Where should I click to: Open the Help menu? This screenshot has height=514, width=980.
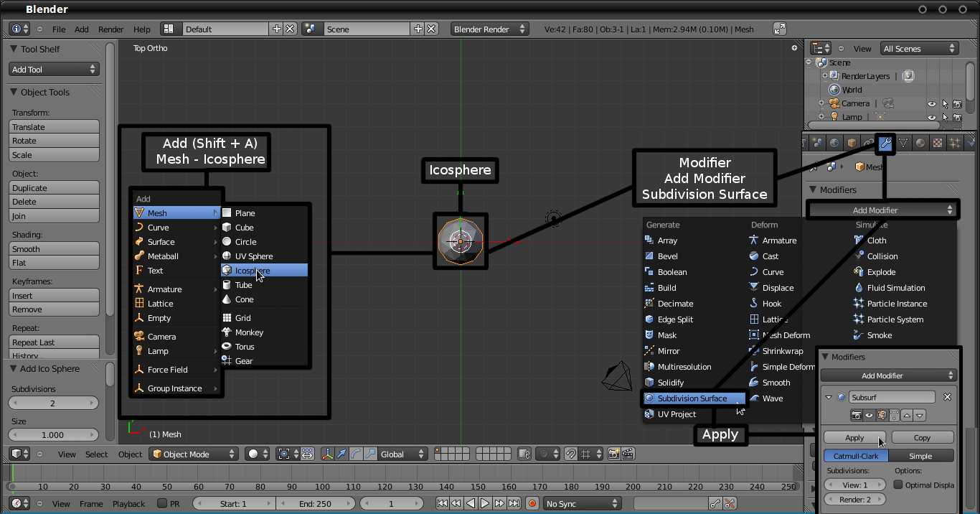142,29
